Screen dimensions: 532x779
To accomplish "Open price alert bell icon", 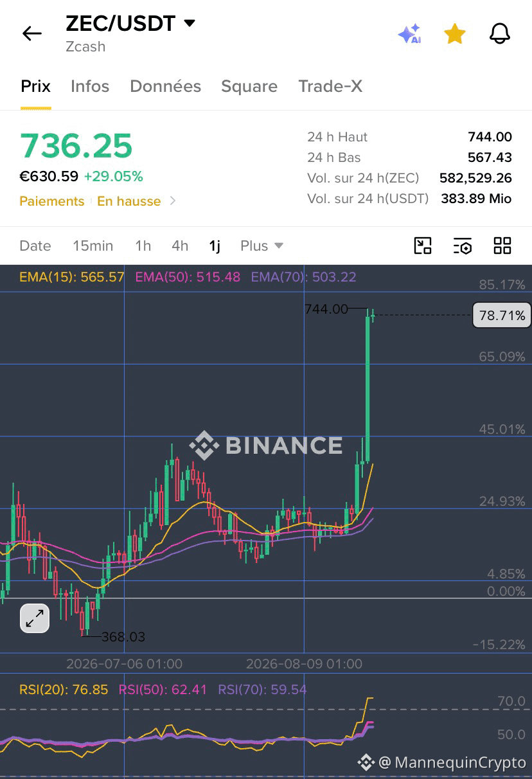I will pyautogui.click(x=500, y=33).
